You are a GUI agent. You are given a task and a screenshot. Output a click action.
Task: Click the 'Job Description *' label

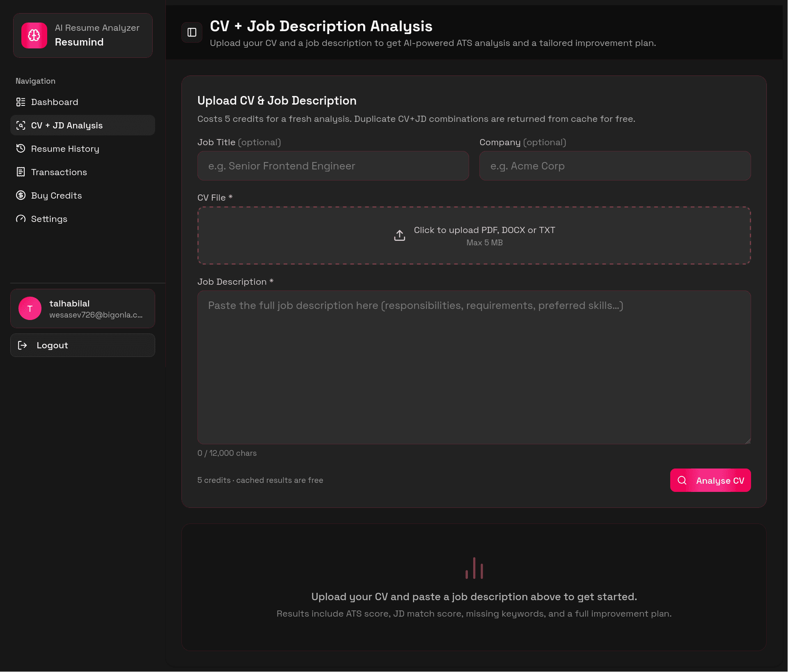pos(236,282)
